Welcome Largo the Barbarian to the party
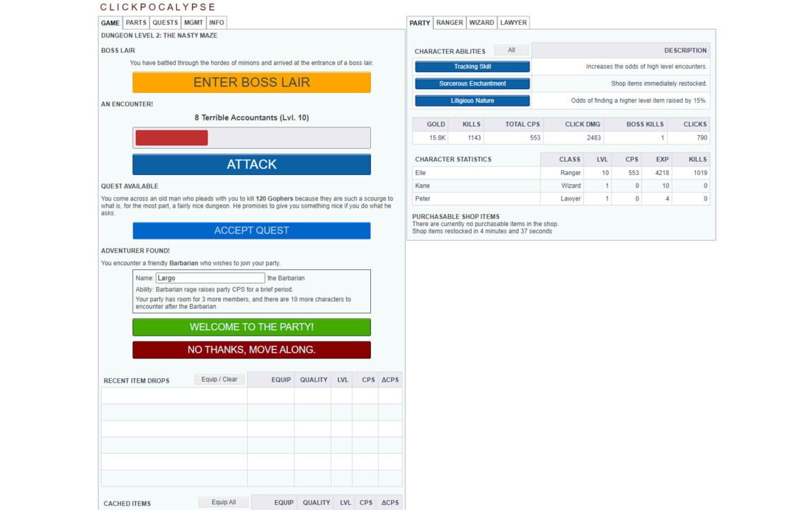Image resolution: width=812 pixels, height=510 pixels. point(251,327)
